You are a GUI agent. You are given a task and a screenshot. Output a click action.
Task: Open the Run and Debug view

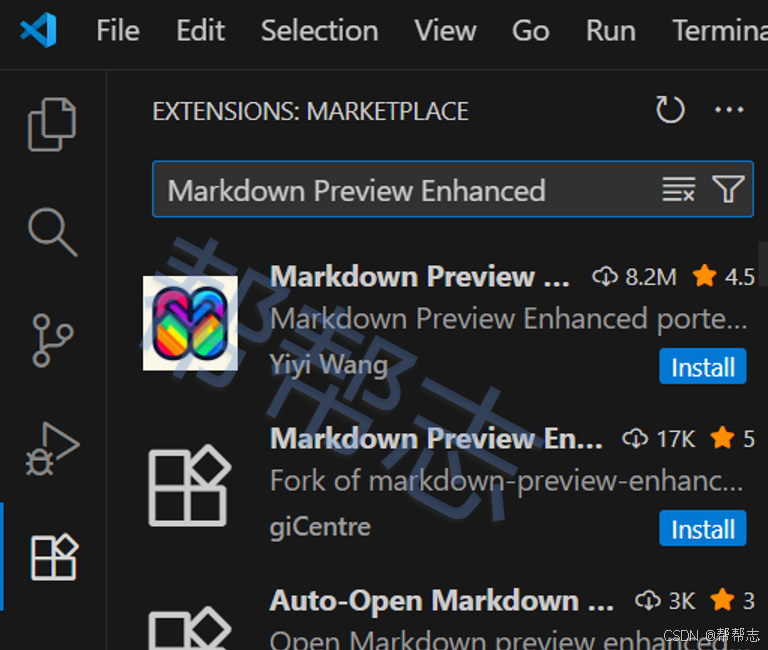coord(52,449)
